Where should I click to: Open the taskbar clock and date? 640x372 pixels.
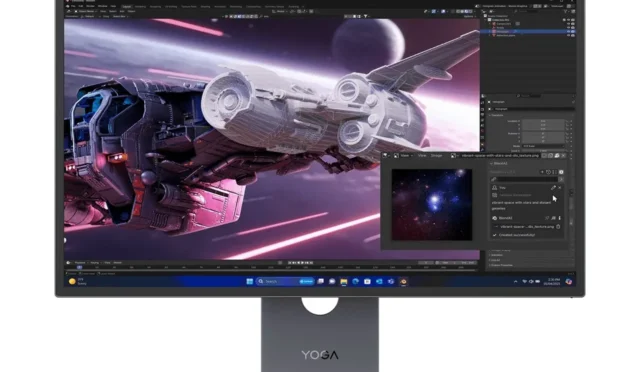(551, 281)
